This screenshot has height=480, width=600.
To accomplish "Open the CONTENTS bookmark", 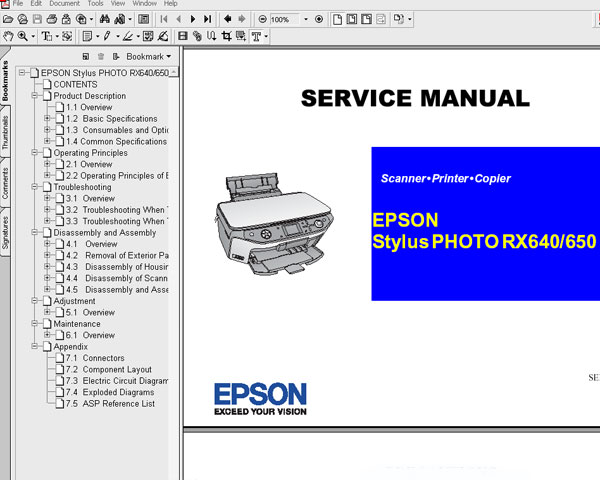I will [x=75, y=84].
